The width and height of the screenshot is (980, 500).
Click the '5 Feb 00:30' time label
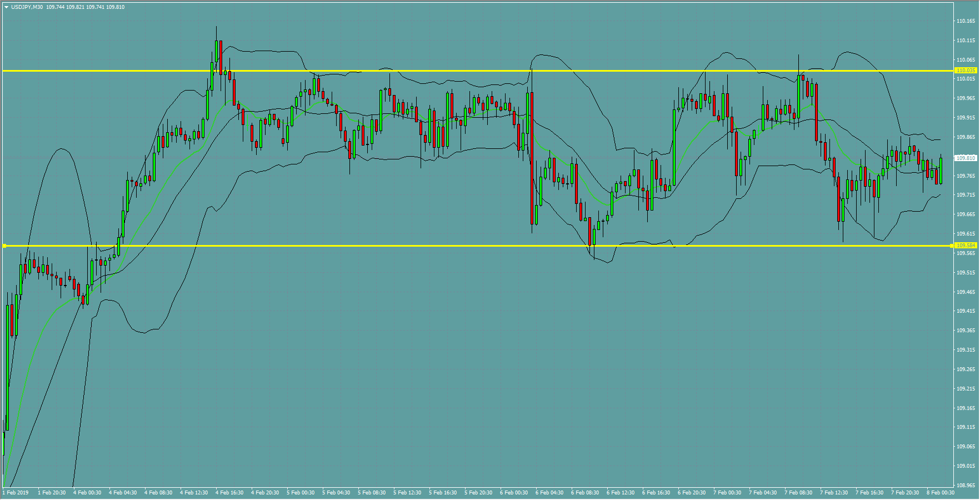click(x=301, y=493)
